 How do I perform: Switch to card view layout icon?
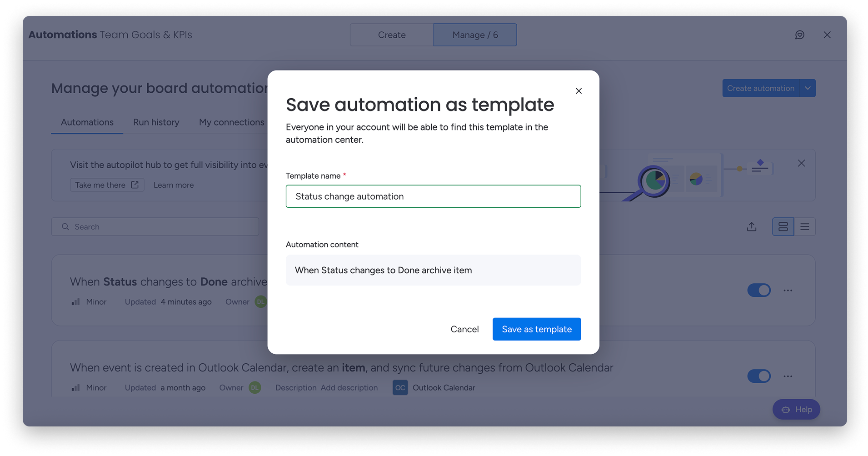[783, 227]
